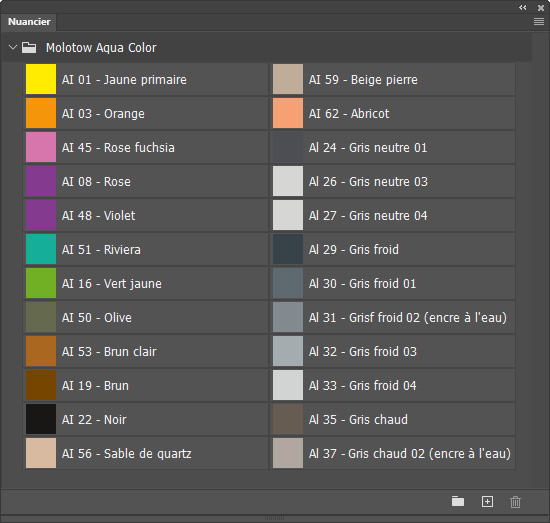Click the Molotow Aqua Color group title
Screen dimensions: 550x523
[101, 48]
